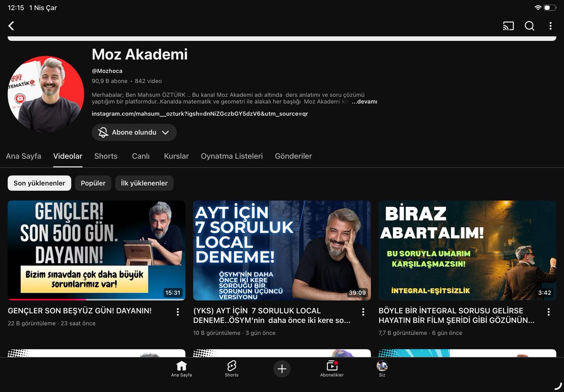
Task: Open options for GENÇLER SON BEŞYÜZ GÜN video
Action: [x=178, y=312]
